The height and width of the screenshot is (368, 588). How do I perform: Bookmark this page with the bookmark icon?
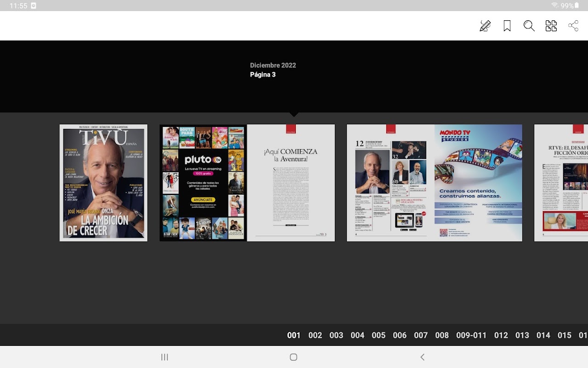coord(507,26)
